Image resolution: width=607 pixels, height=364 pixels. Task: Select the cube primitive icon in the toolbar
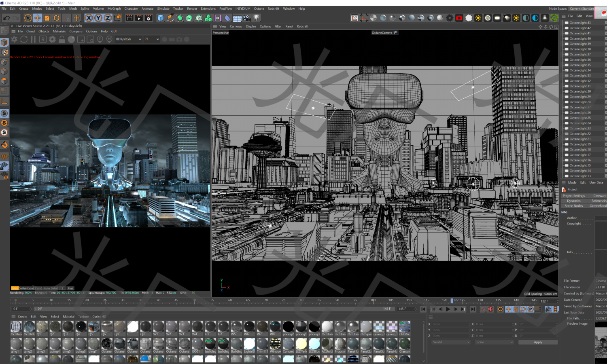pos(160,18)
